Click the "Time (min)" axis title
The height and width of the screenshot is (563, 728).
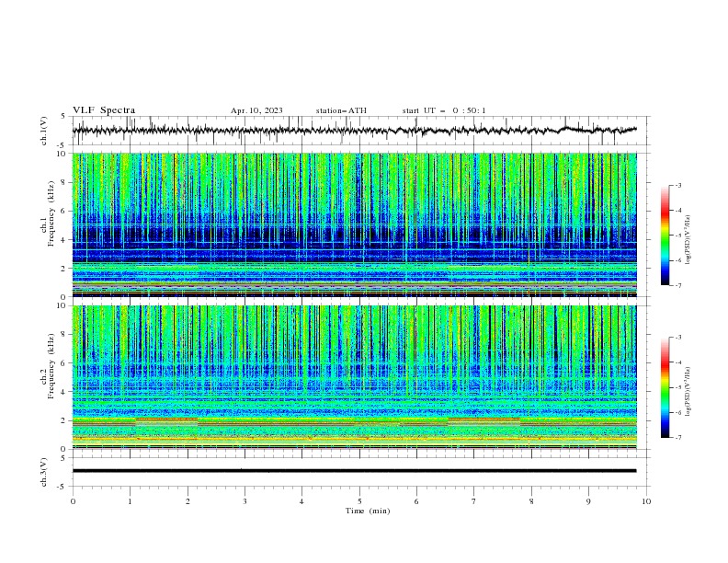pos(368,511)
